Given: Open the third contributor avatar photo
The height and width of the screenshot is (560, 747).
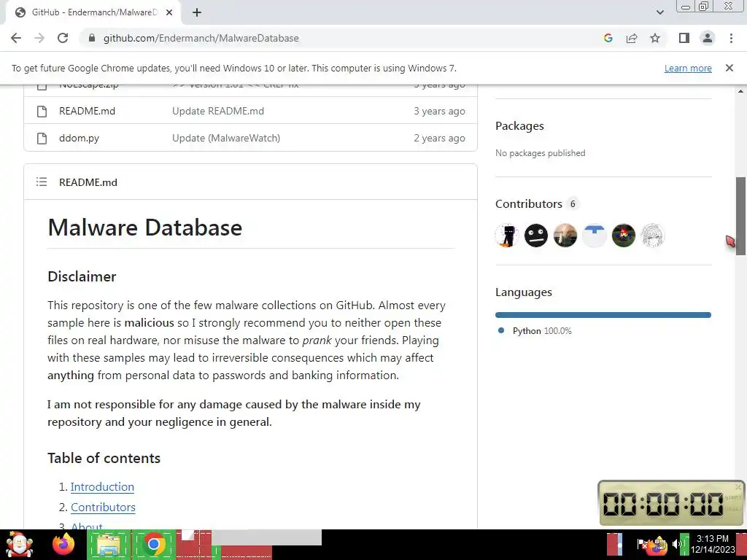Looking at the screenshot, I should (x=565, y=236).
